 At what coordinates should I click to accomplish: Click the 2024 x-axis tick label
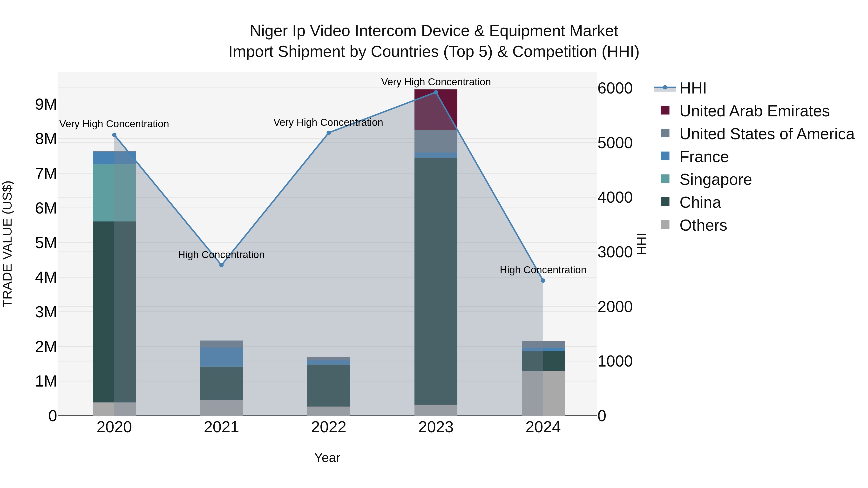point(543,427)
